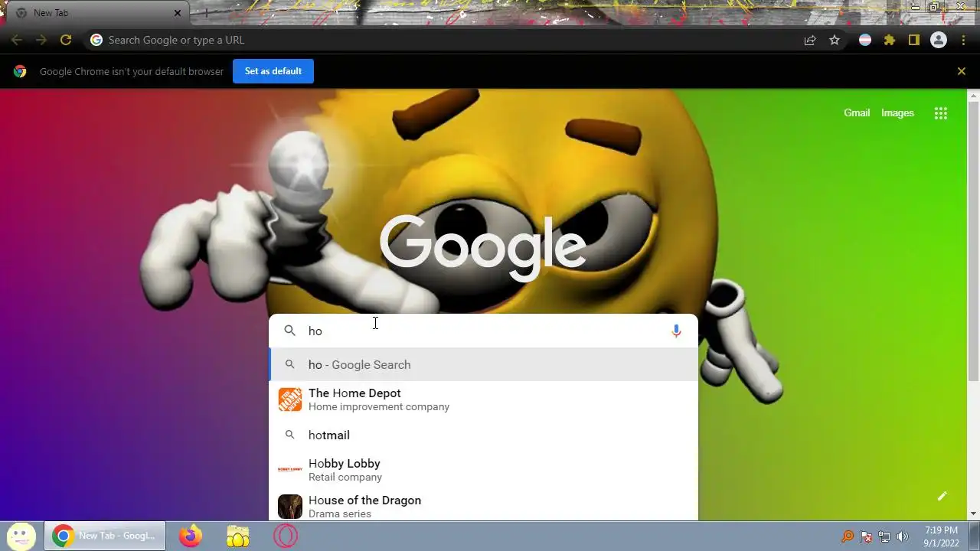
Task: Click the browser back arrow
Action: point(17,40)
